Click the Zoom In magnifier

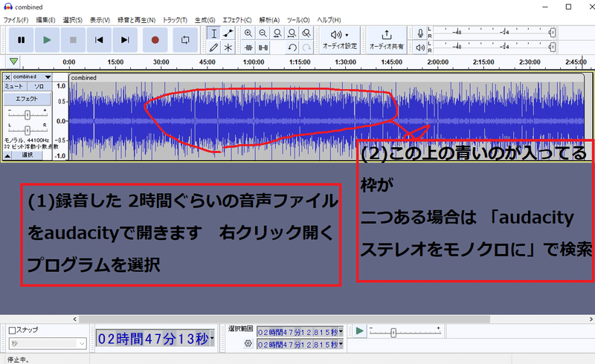point(248,33)
